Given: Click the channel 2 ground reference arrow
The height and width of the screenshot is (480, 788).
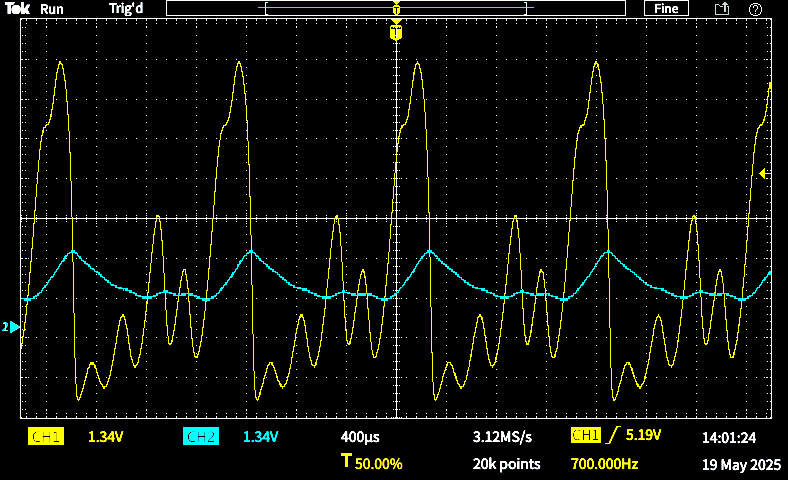Looking at the screenshot, I should (11, 327).
